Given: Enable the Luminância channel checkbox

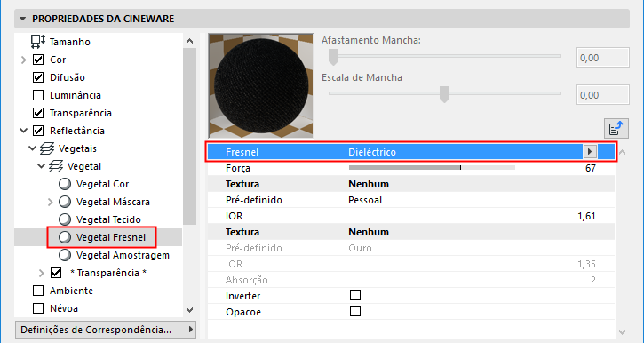Looking at the screenshot, I should [38, 95].
